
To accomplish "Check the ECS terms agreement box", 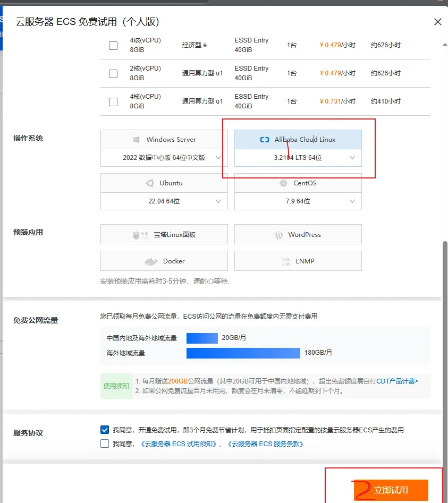I will [x=105, y=444].
